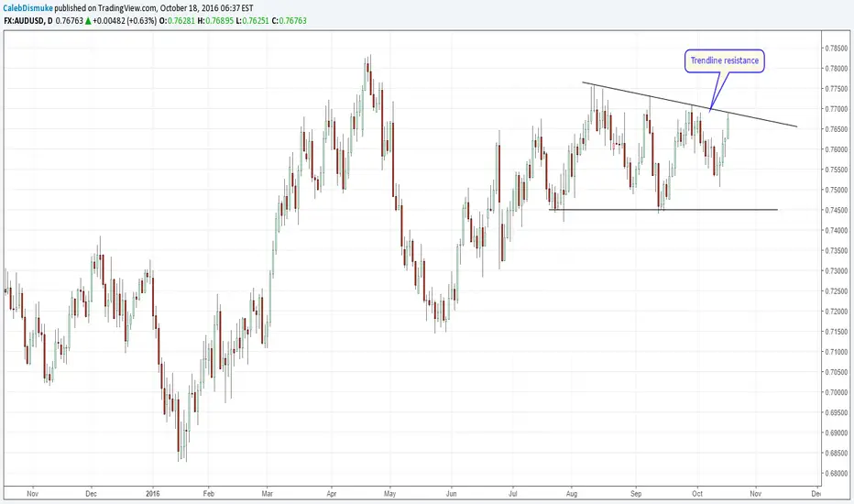Screen dimensions: 854x504
Task: Click the Mar time axis label
Action: click(x=267, y=494)
